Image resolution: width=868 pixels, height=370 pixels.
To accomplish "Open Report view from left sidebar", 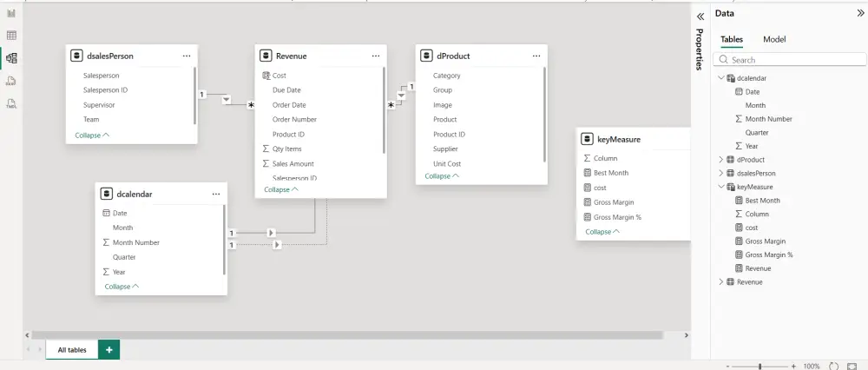I will point(11,13).
